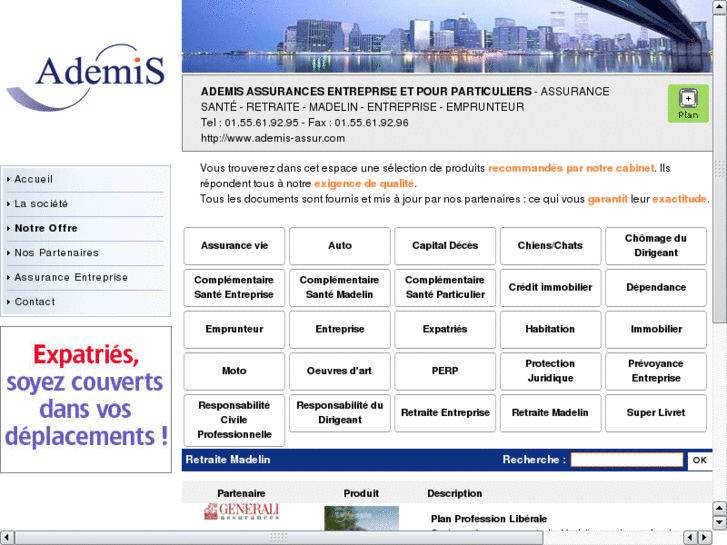Click the http://www.ademis-assur.com address text
This screenshot has height=545, width=727.
[x=273, y=138]
